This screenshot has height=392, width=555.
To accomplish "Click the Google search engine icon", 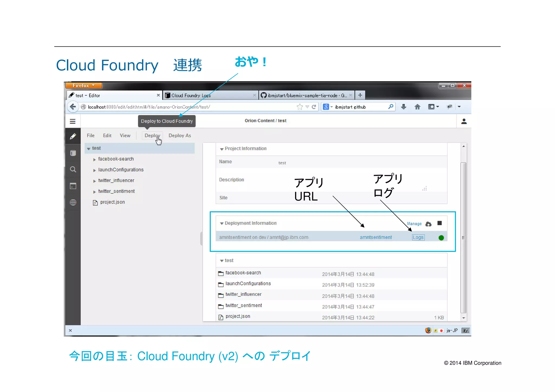I will (x=326, y=107).
